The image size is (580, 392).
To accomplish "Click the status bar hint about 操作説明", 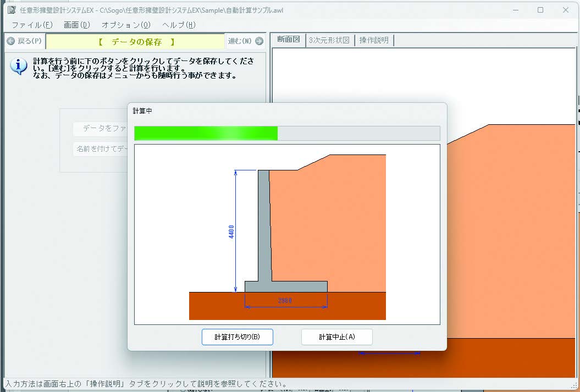I will click(x=146, y=384).
